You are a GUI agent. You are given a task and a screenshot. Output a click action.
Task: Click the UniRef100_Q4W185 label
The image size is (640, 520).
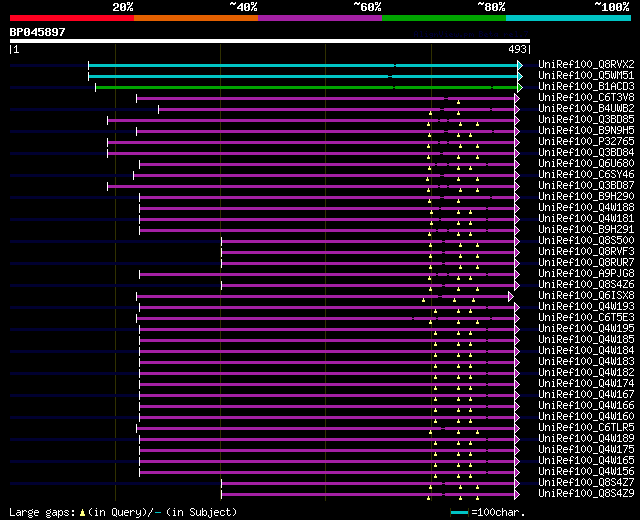pyautogui.click(x=586, y=340)
